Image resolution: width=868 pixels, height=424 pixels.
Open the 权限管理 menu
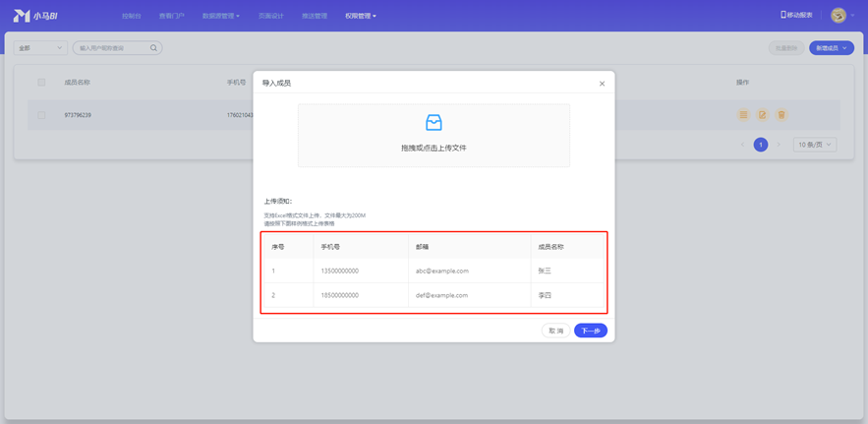(360, 16)
